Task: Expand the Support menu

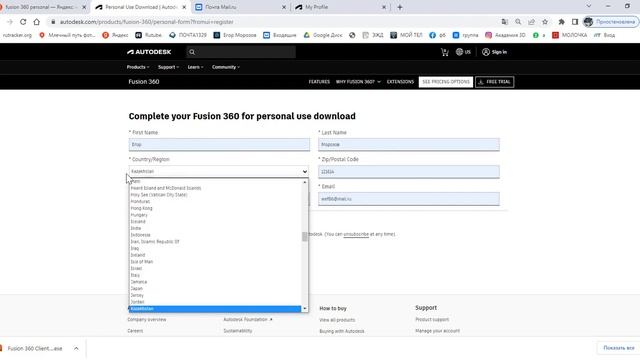Action: pyautogui.click(x=168, y=67)
